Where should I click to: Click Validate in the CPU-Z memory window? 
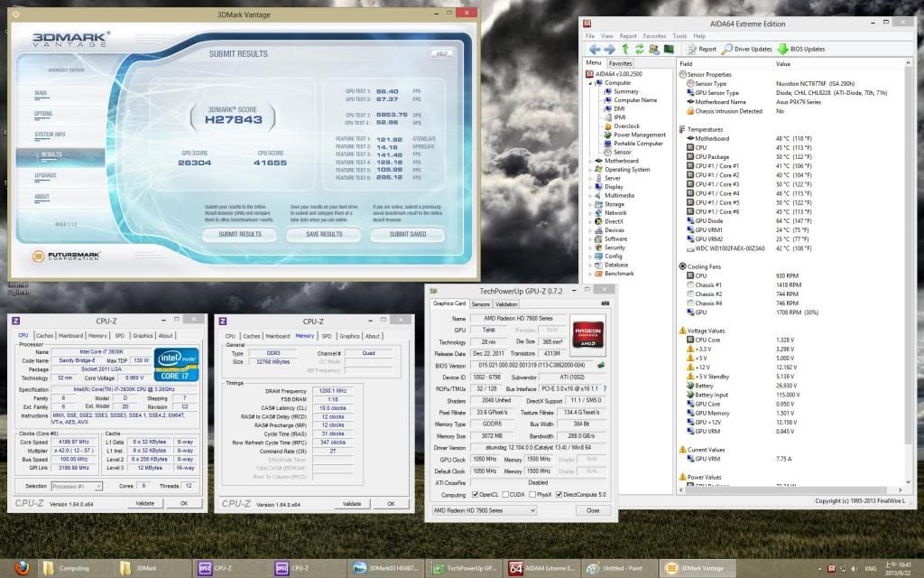point(352,504)
